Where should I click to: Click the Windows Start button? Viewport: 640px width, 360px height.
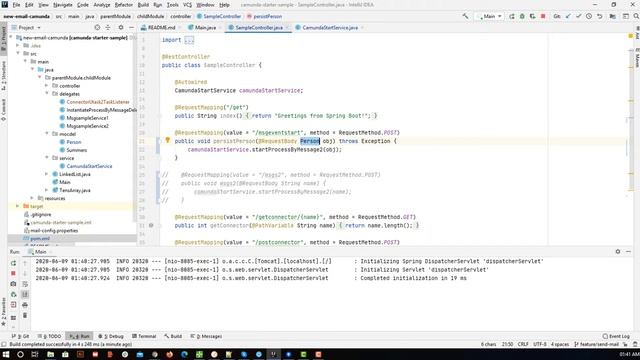tap(6, 354)
